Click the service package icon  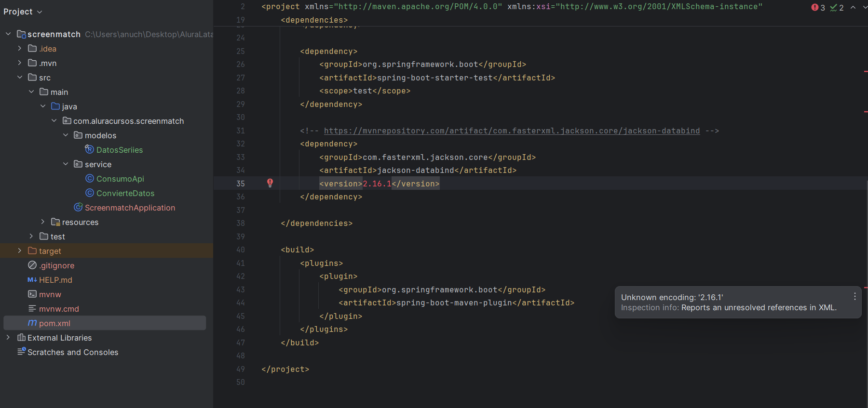tap(78, 164)
